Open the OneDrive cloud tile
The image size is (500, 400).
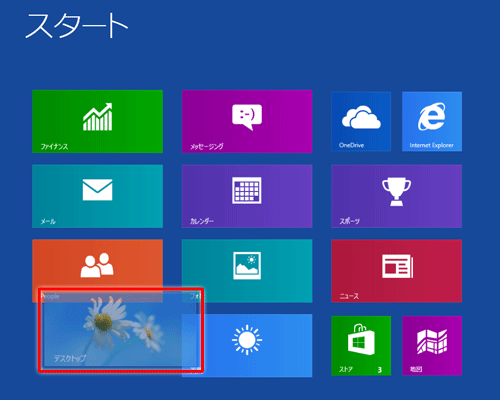coord(361,121)
